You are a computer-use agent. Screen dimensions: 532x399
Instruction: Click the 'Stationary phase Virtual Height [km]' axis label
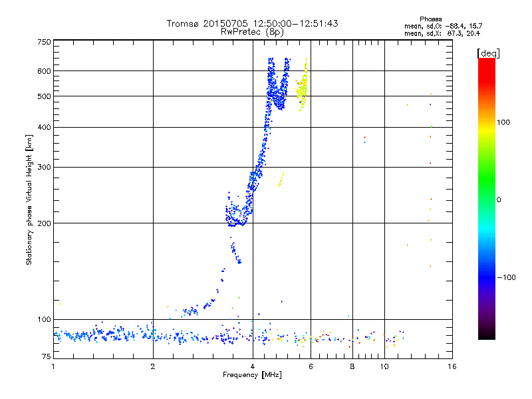(29, 199)
